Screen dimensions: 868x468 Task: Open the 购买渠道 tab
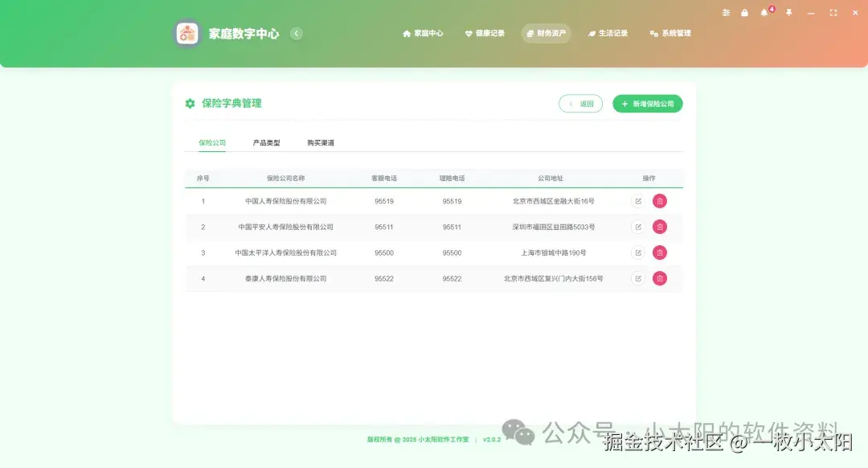point(319,142)
